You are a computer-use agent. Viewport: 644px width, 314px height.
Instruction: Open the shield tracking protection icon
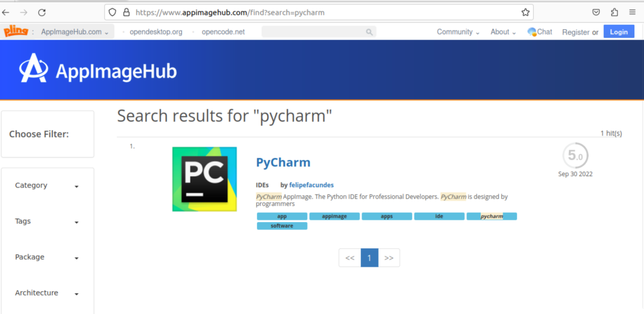click(x=113, y=13)
